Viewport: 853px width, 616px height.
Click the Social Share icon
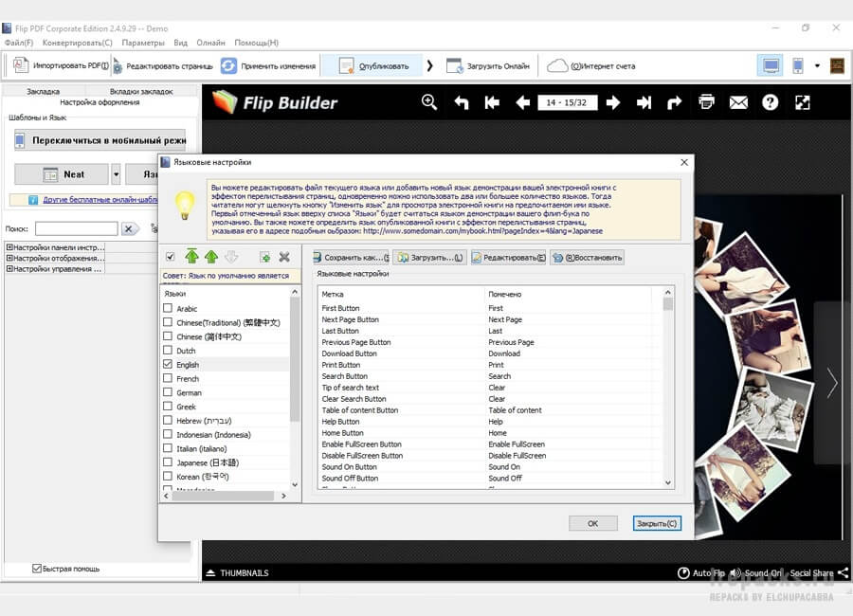point(844,573)
